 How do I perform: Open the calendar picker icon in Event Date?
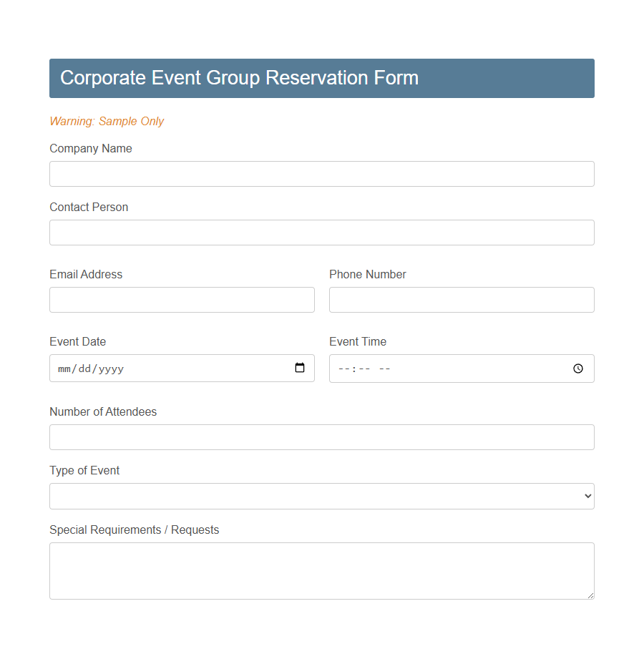click(x=299, y=368)
